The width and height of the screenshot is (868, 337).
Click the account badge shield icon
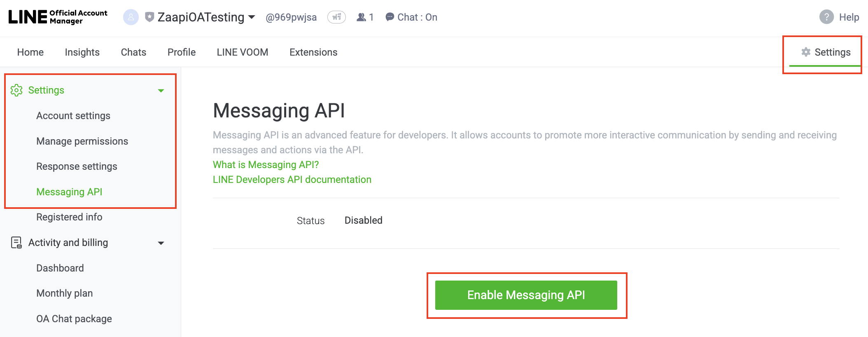point(149,17)
